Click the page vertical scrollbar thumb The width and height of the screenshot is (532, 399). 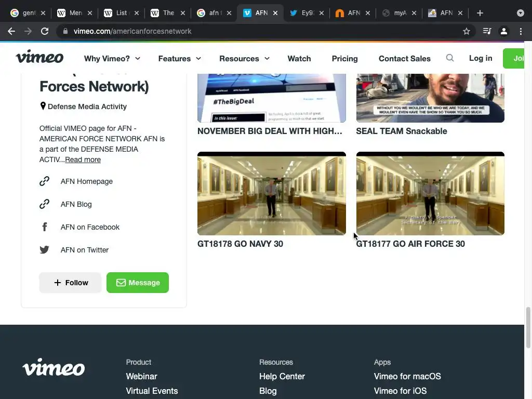click(528, 327)
